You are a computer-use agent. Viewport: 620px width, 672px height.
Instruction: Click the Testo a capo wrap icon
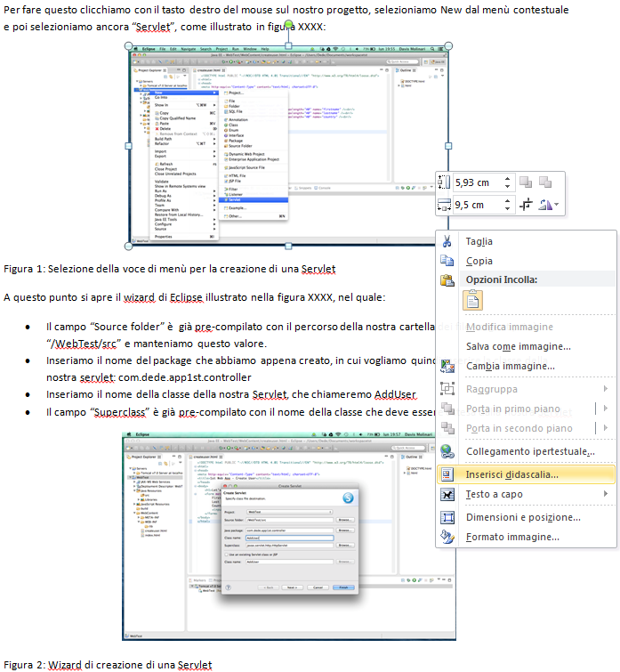click(447, 494)
